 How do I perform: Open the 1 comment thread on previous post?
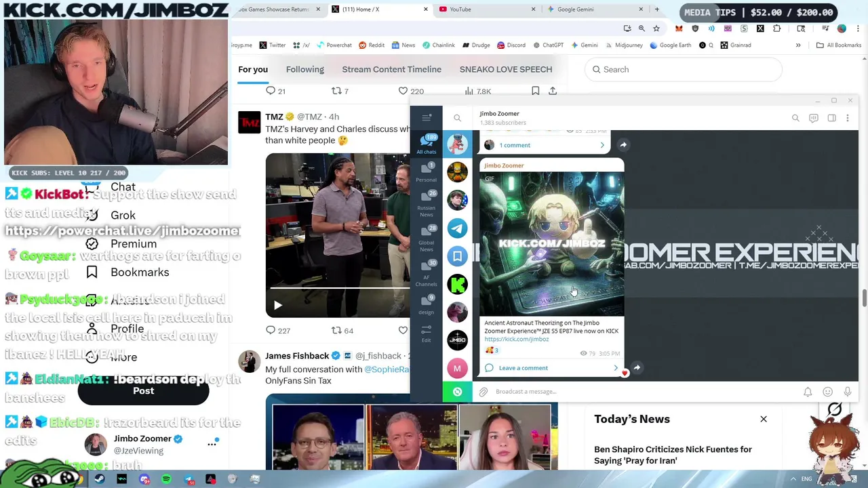tap(545, 145)
